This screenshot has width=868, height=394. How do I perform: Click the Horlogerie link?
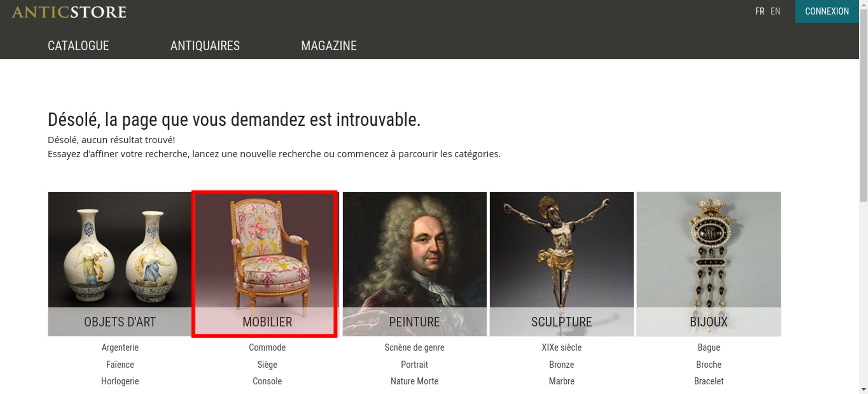120,381
